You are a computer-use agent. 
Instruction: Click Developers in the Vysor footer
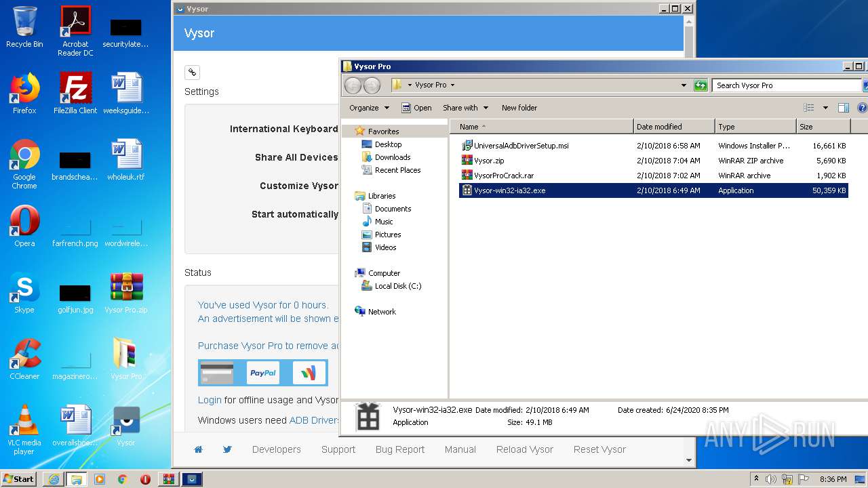pos(276,449)
